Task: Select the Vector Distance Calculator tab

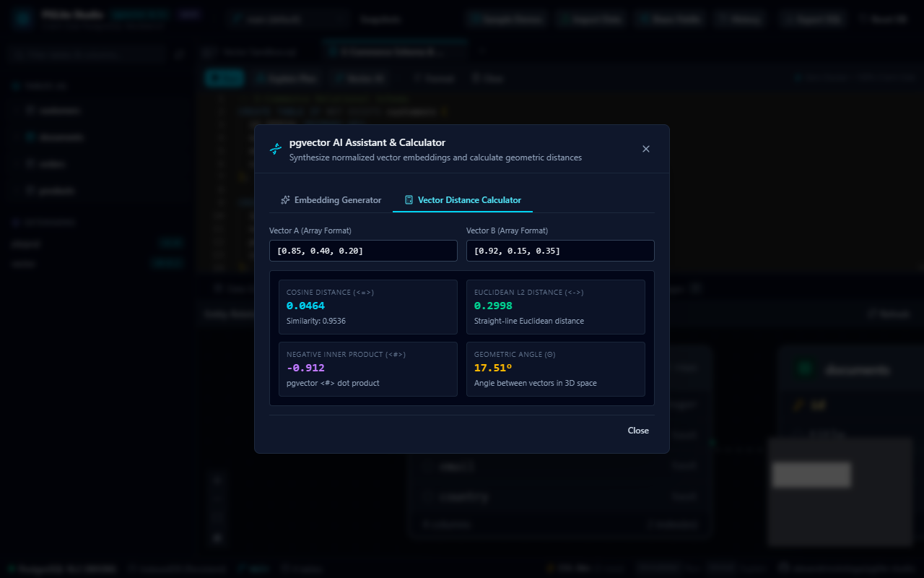Action: tap(463, 200)
